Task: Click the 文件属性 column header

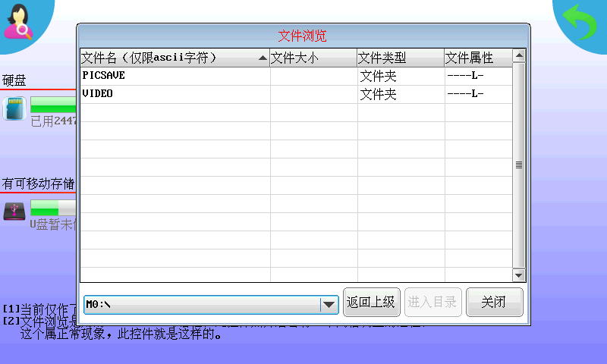Action: 479,58
